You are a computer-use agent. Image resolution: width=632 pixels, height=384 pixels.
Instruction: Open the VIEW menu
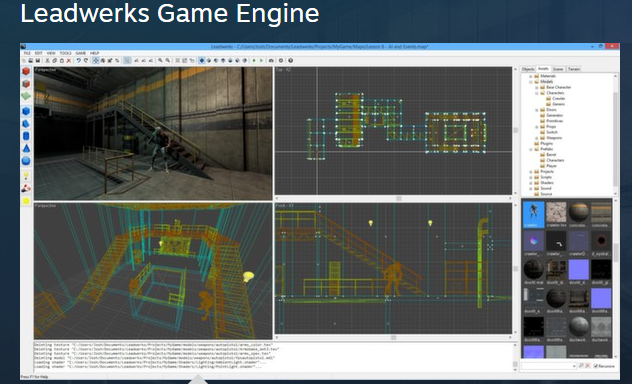(51, 53)
